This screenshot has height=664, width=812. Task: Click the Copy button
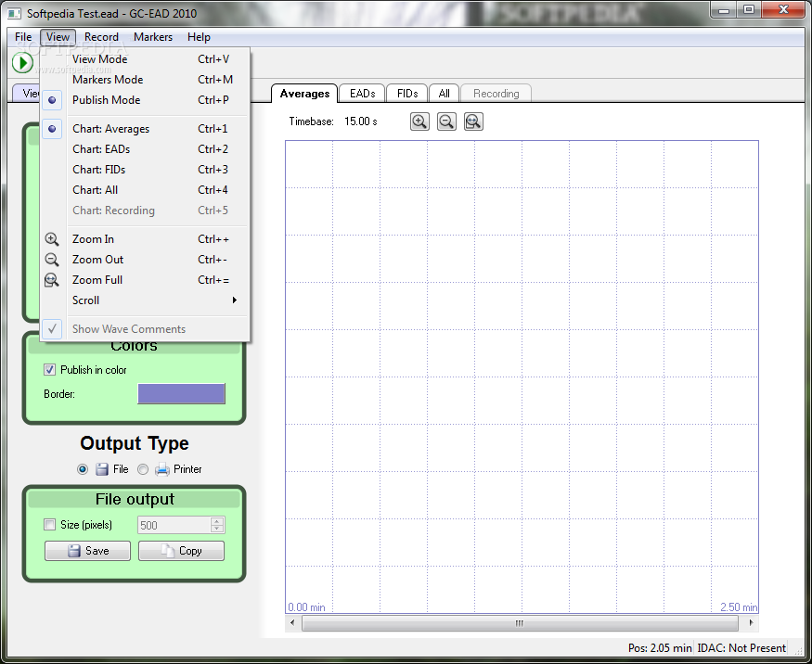pyautogui.click(x=181, y=551)
